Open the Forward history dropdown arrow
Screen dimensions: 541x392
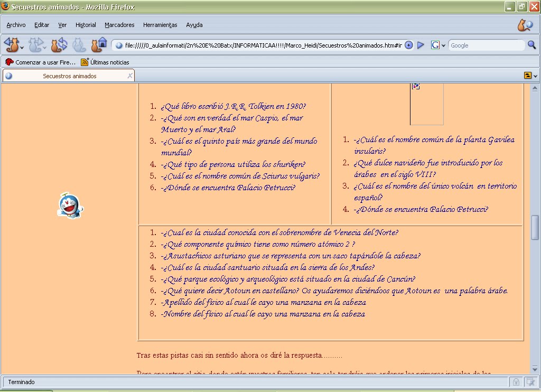tap(45, 47)
